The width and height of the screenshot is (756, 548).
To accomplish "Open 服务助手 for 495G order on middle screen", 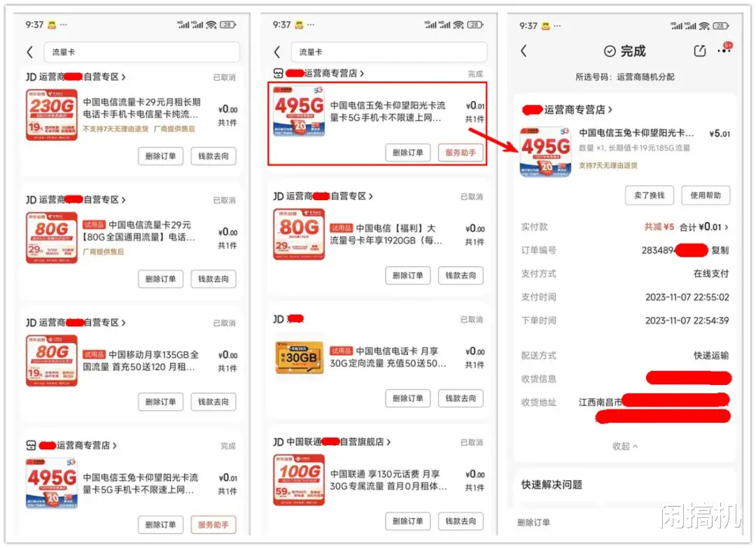I will 461,153.
